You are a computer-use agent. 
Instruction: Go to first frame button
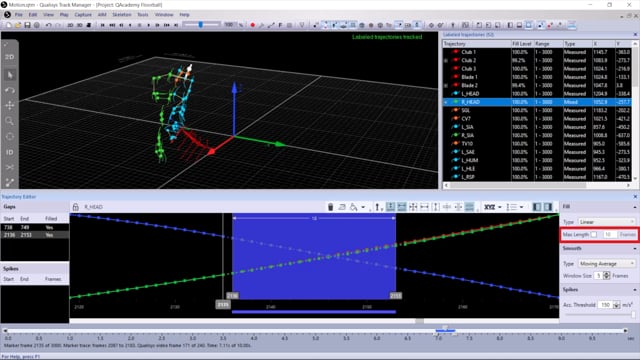point(102,25)
